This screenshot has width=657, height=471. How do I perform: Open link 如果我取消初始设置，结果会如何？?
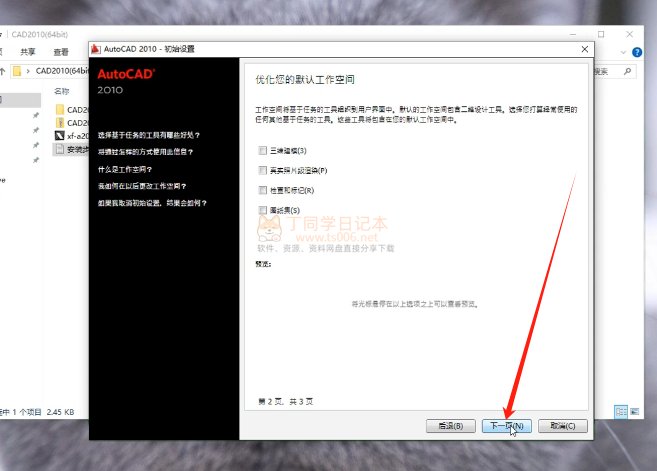coord(152,203)
